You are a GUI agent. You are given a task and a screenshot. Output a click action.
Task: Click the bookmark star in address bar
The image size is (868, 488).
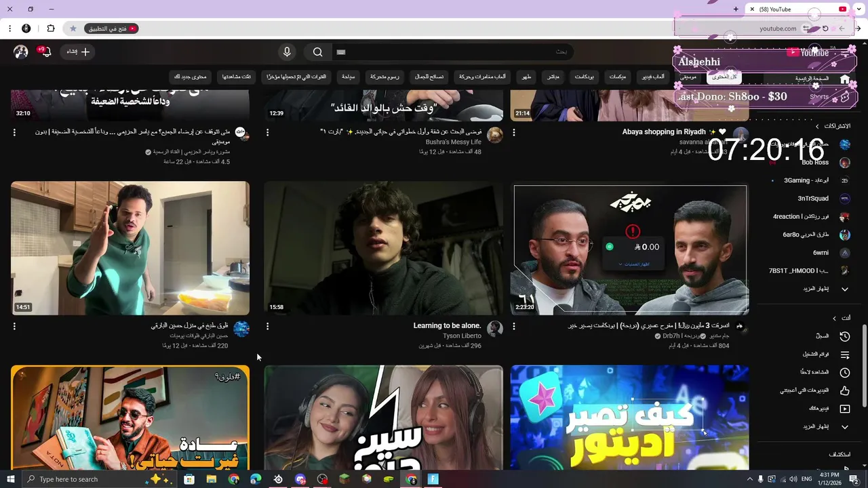point(73,28)
